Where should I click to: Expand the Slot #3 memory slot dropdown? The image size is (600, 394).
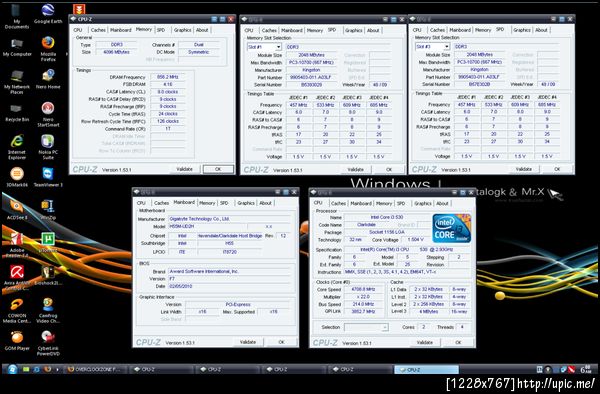(446, 47)
